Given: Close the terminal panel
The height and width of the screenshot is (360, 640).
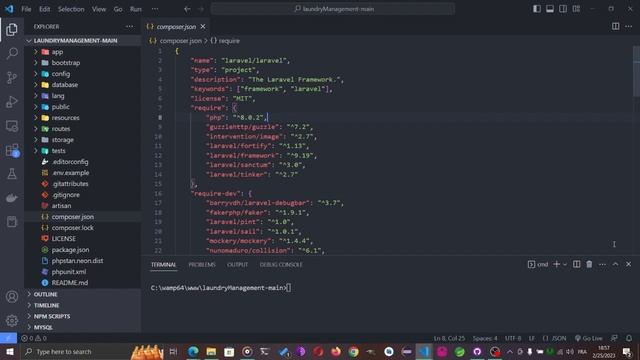Looking at the screenshot, I should 628,264.
